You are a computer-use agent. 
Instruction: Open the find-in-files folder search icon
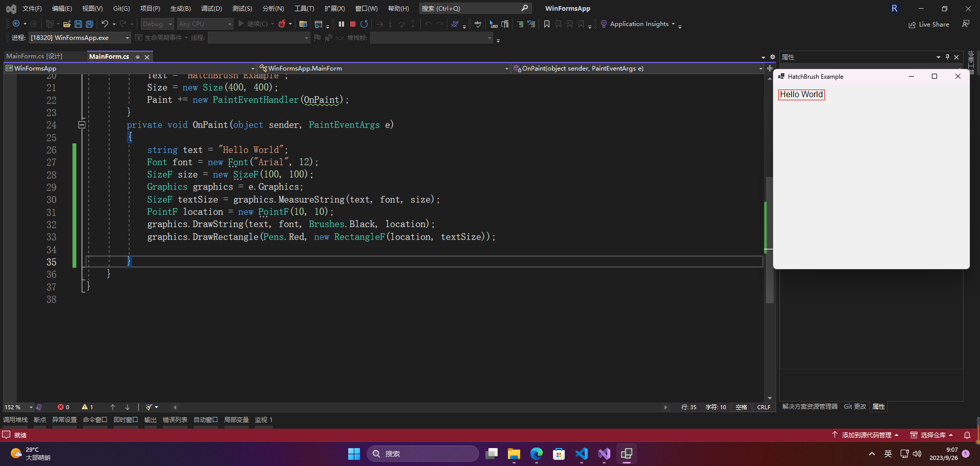[303, 24]
